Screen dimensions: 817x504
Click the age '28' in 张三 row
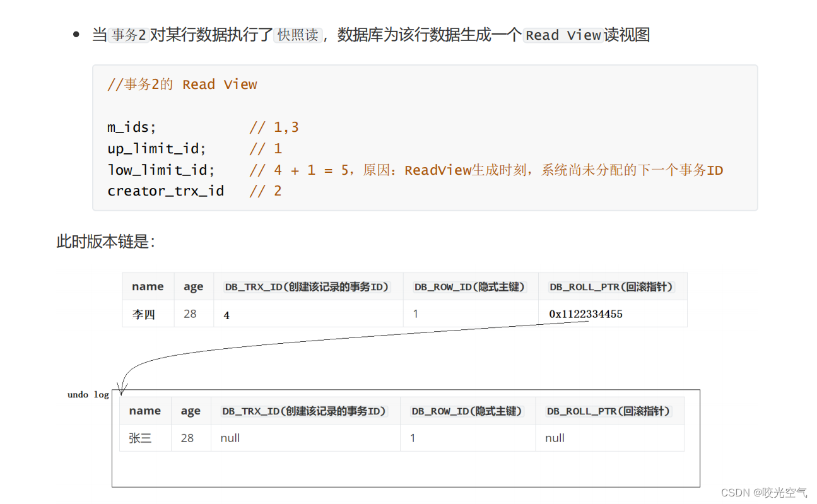point(187,438)
